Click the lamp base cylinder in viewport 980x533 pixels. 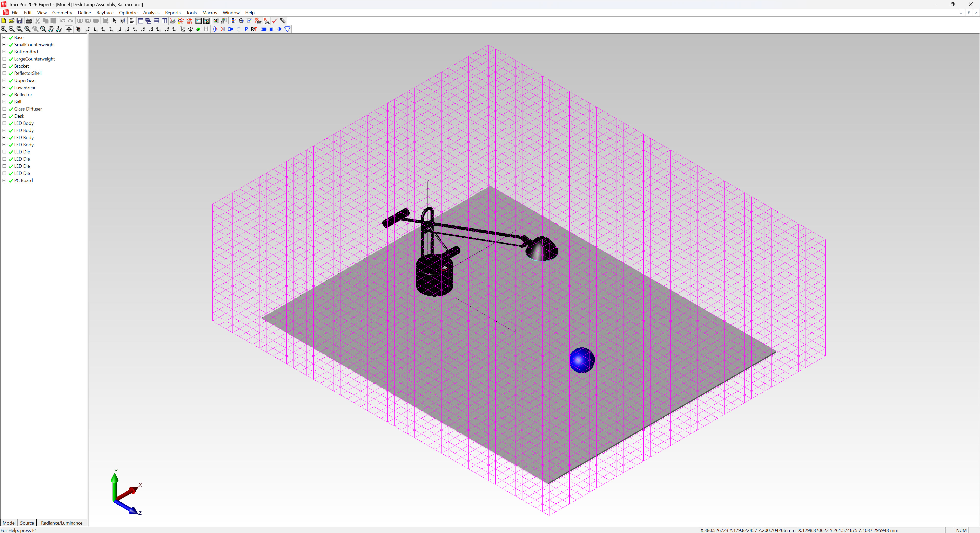(434, 275)
